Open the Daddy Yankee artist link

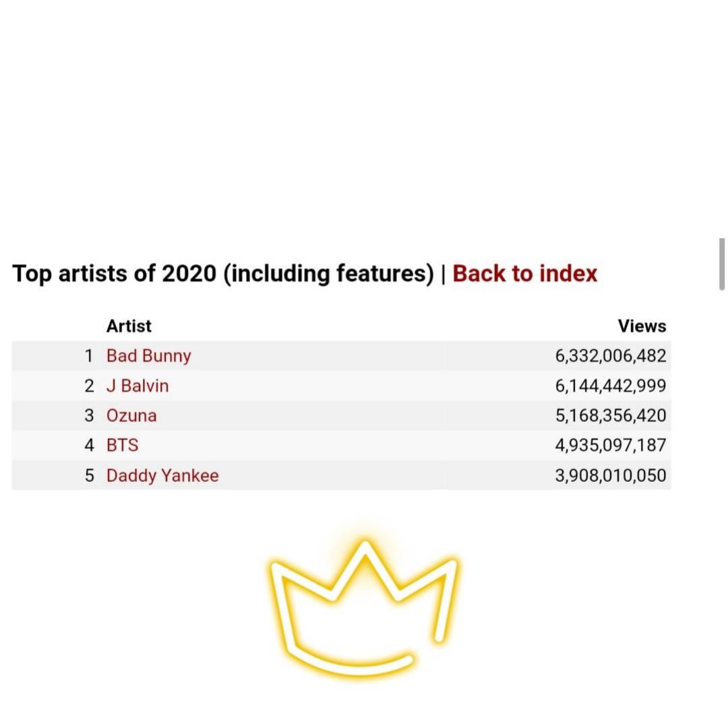[x=162, y=476]
